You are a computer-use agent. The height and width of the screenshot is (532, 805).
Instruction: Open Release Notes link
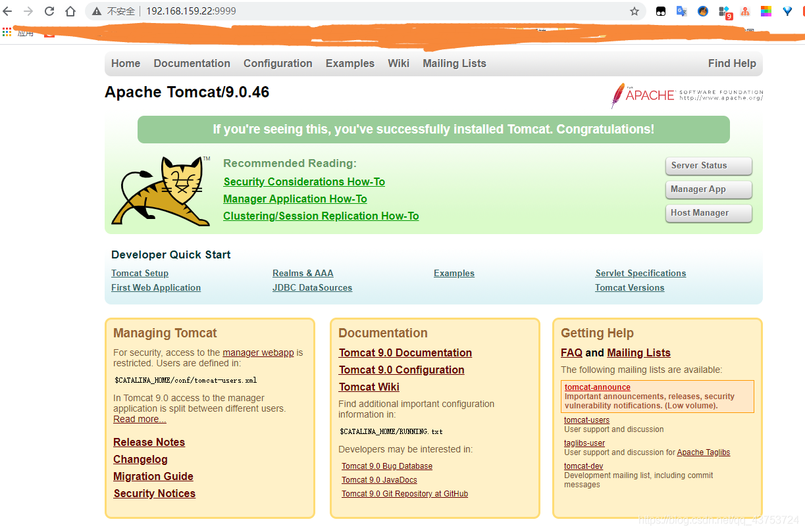[149, 442]
